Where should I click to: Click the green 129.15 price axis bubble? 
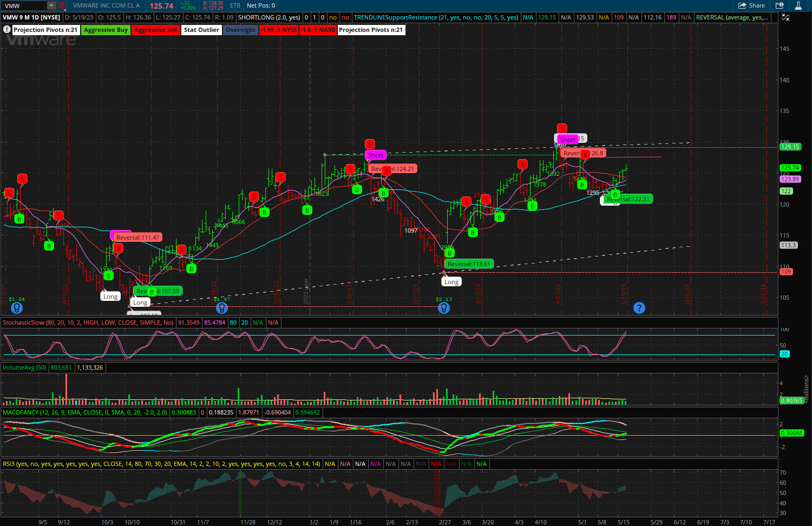pos(790,147)
